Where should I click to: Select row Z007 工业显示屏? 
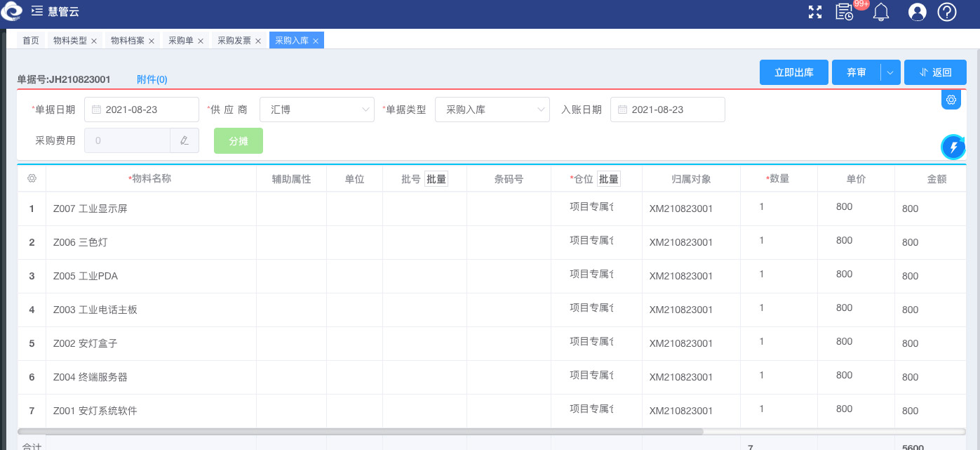point(491,209)
